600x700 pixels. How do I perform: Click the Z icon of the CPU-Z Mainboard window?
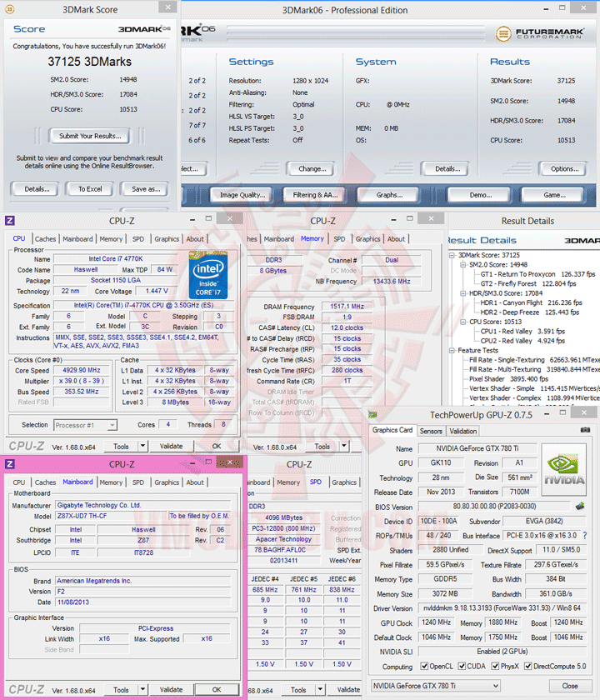click(10, 464)
